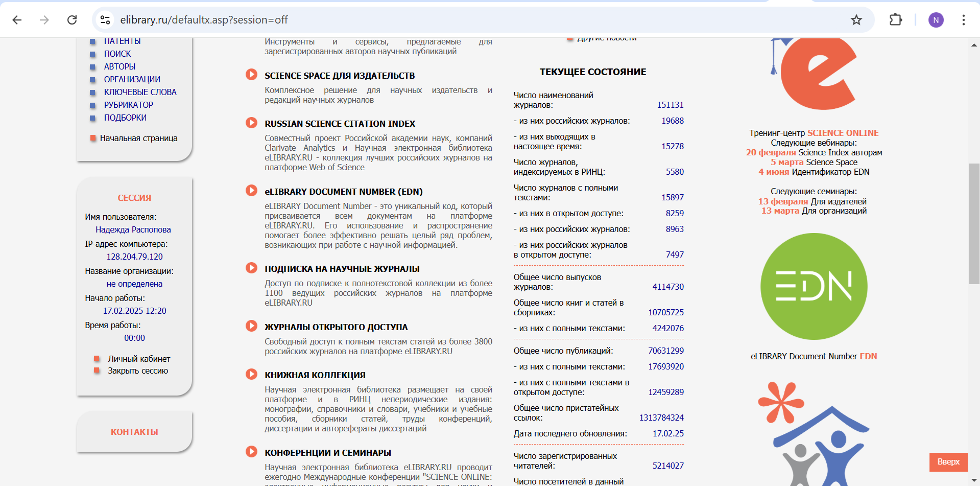Click the browser back arrow

(x=17, y=20)
